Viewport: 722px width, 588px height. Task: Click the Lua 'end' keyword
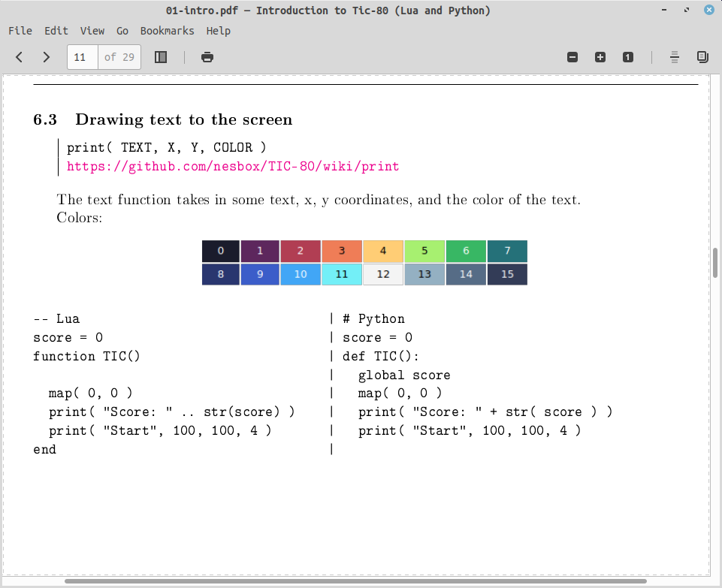[x=44, y=449]
